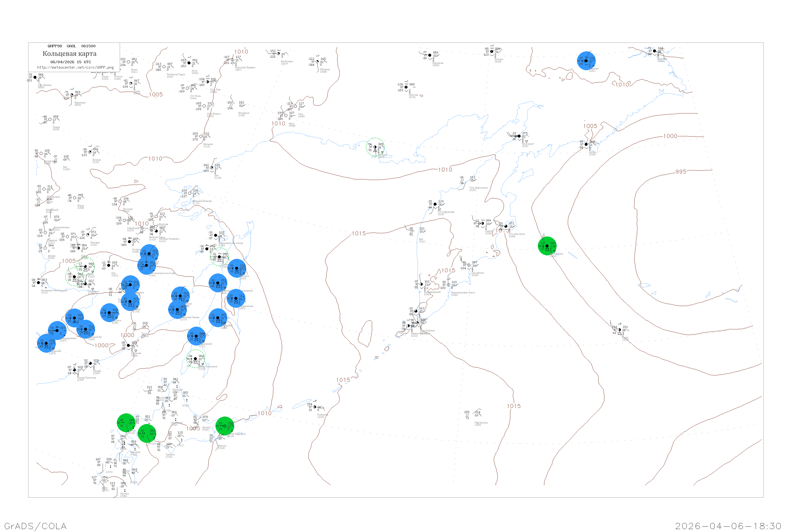Click the green marker at Южно-Курильск

tap(225, 426)
